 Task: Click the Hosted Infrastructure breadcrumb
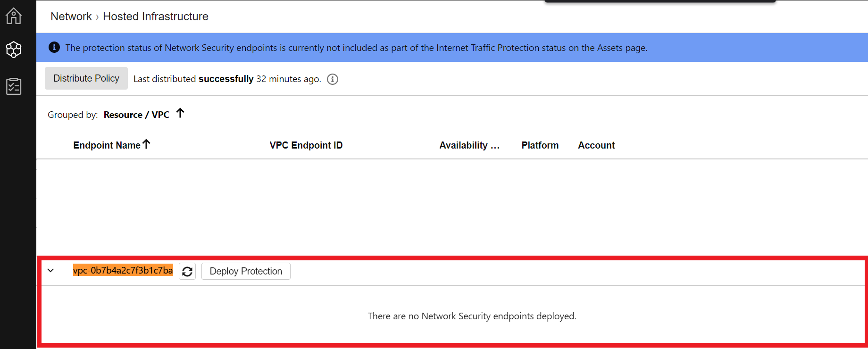click(x=156, y=17)
